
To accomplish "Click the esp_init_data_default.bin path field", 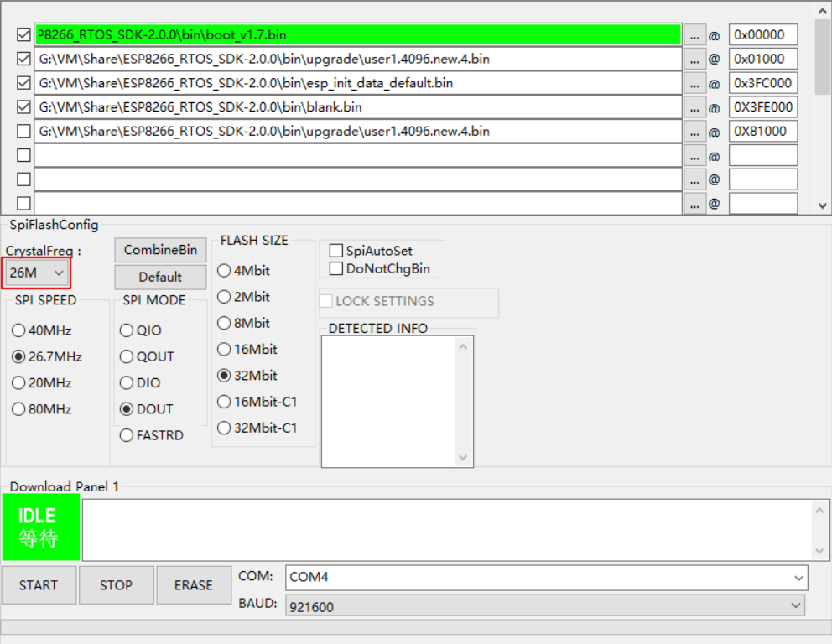I will [x=358, y=83].
